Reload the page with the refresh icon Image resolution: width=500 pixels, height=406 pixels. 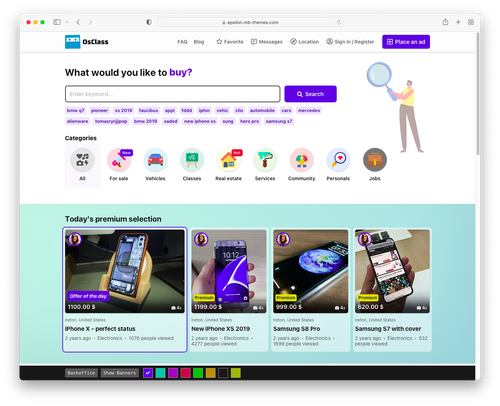pos(339,22)
